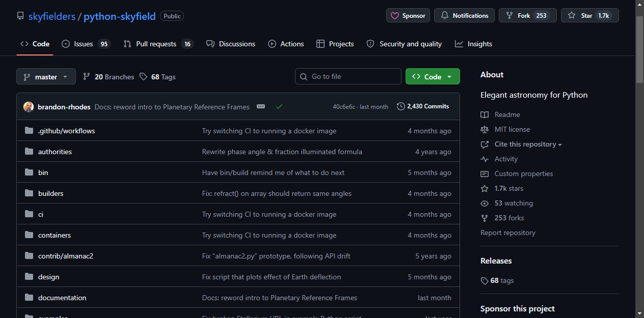644x318 pixels.
Task: Click brandon-rhodes author name
Action: [64, 107]
